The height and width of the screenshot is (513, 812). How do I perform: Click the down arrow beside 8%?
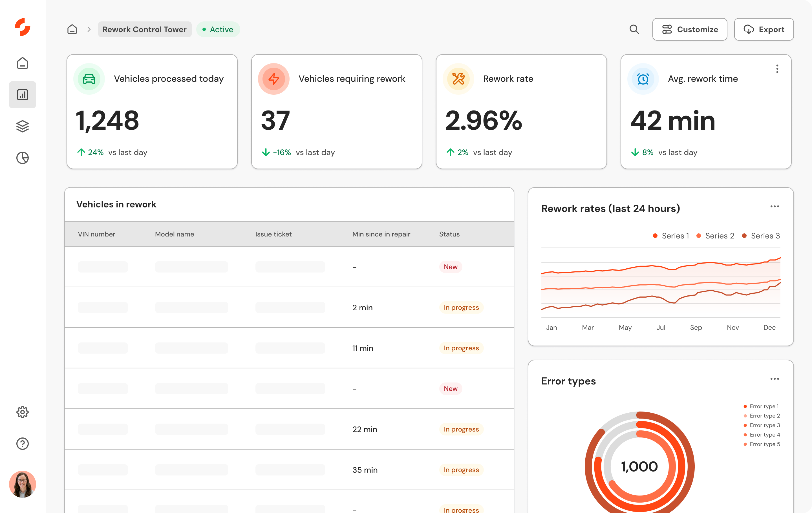click(635, 152)
